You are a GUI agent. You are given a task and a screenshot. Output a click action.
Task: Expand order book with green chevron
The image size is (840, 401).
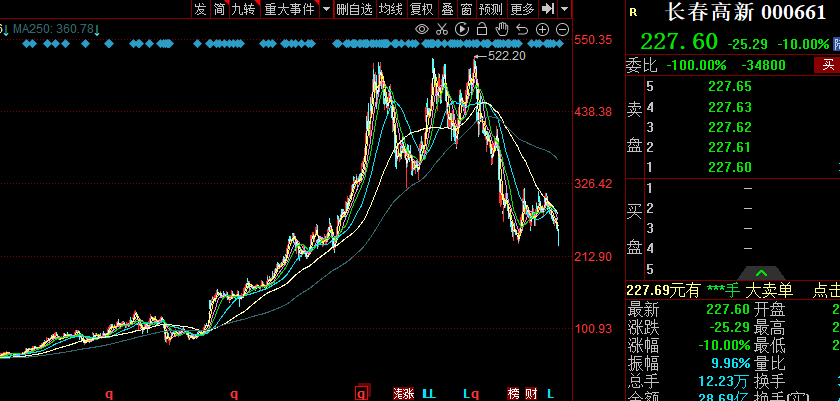(761, 273)
